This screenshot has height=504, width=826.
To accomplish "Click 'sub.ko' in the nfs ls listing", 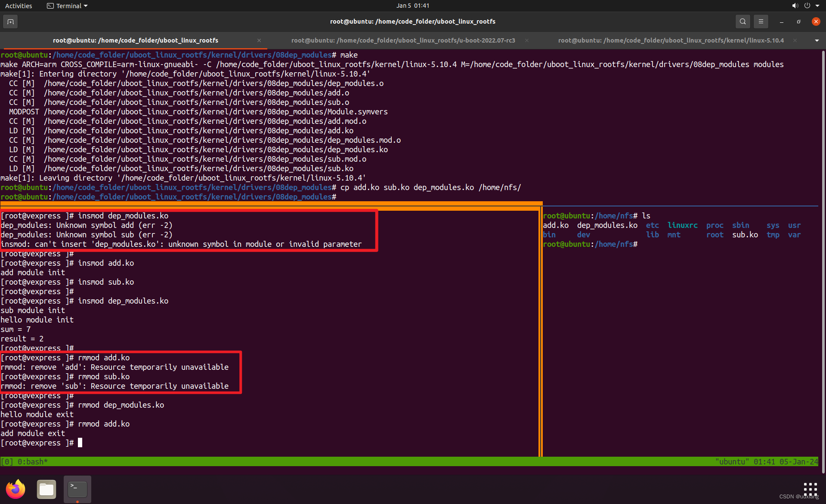I will 745,235.
